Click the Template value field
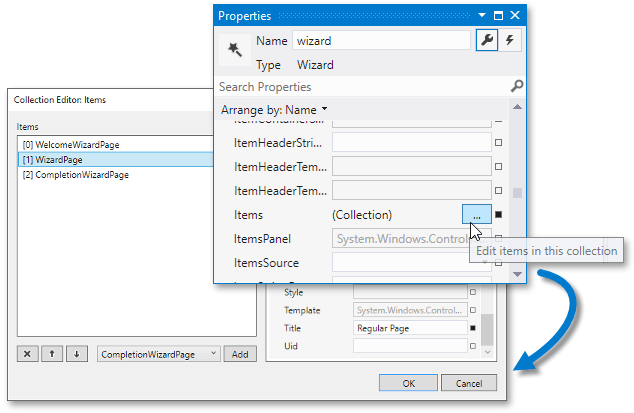This screenshot has width=634, height=413. click(x=410, y=310)
